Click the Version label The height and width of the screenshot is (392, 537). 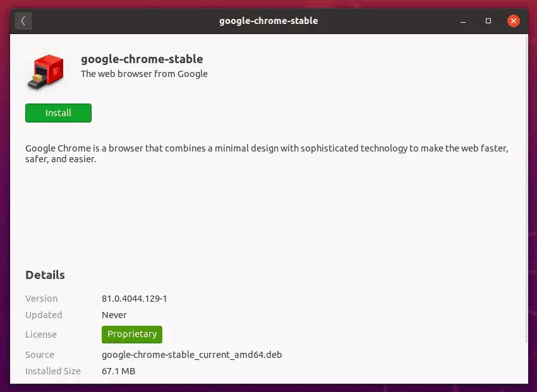(x=42, y=299)
